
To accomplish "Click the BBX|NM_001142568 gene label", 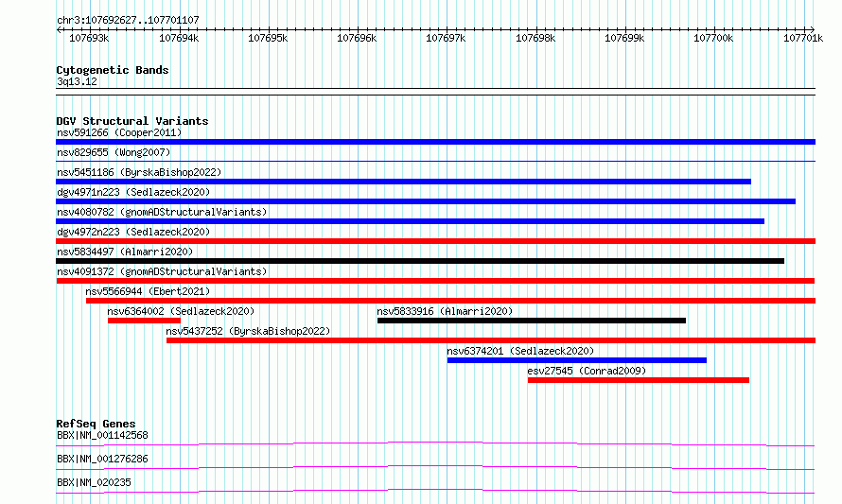I will [102, 435].
